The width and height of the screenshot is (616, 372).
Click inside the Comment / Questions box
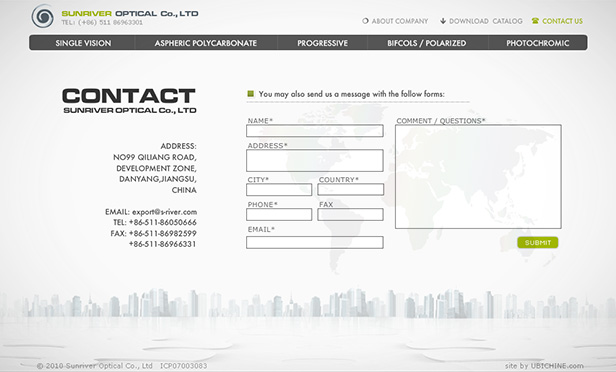coord(478,177)
